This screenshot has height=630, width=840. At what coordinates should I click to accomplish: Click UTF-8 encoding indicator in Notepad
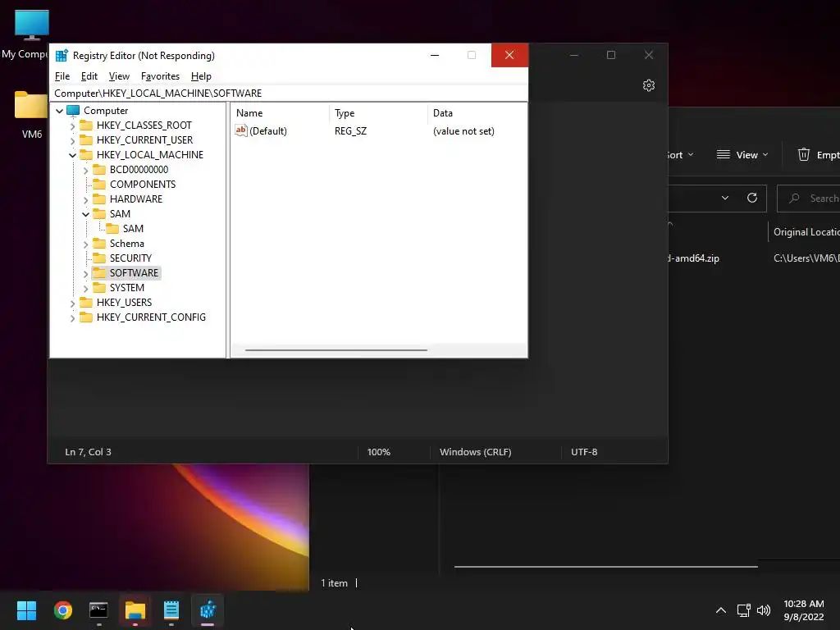(x=584, y=452)
